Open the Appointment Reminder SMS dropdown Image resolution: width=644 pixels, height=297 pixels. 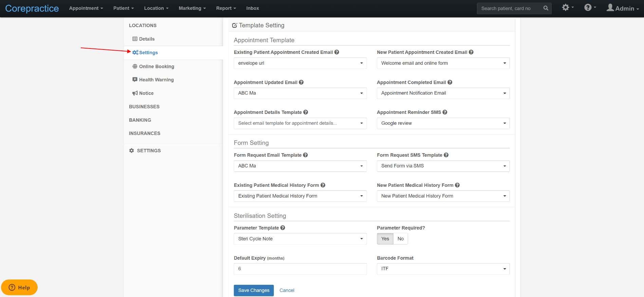[x=443, y=123]
